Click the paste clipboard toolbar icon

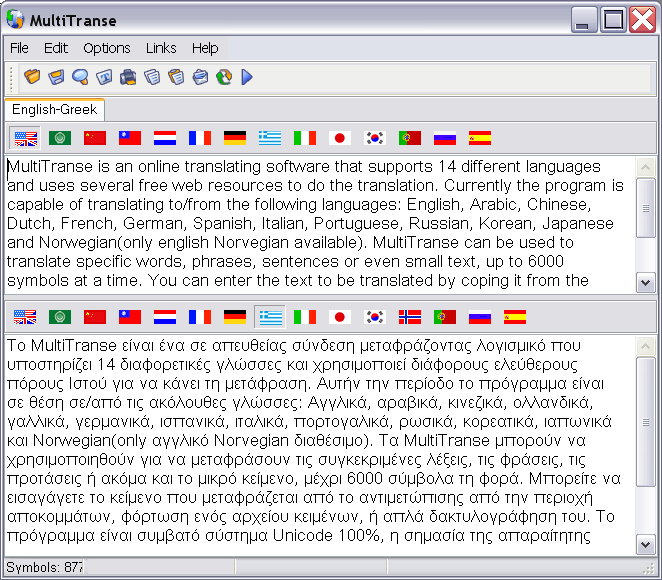coord(176,77)
